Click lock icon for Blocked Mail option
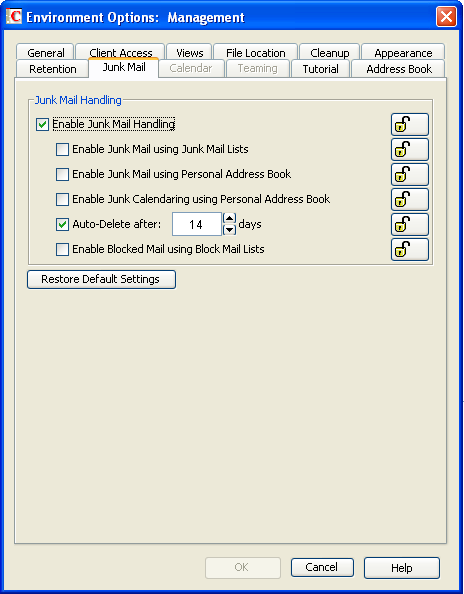Screen dimensions: 464x594 [x=409, y=249]
